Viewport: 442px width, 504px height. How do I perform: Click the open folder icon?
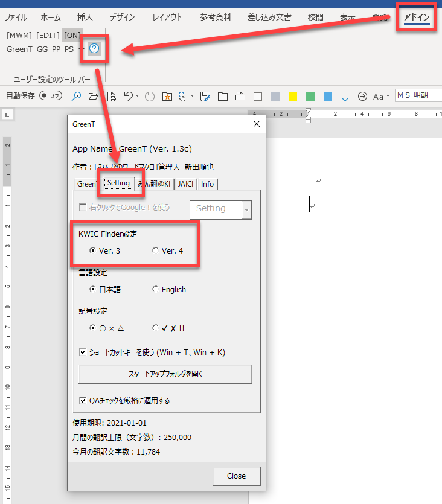(x=93, y=96)
